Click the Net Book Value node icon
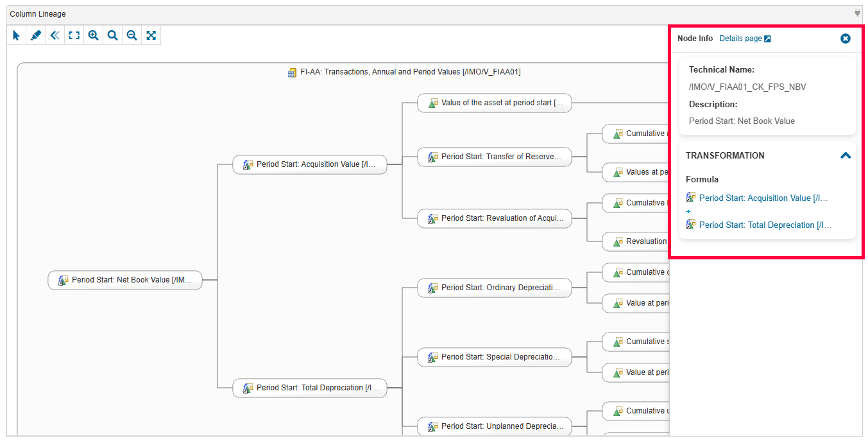 pyautogui.click(x=63, y=280)
